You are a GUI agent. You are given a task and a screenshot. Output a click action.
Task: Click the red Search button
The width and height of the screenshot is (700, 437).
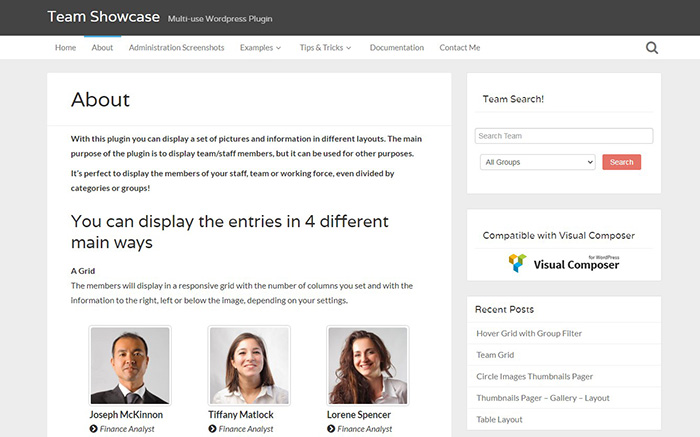621,162
